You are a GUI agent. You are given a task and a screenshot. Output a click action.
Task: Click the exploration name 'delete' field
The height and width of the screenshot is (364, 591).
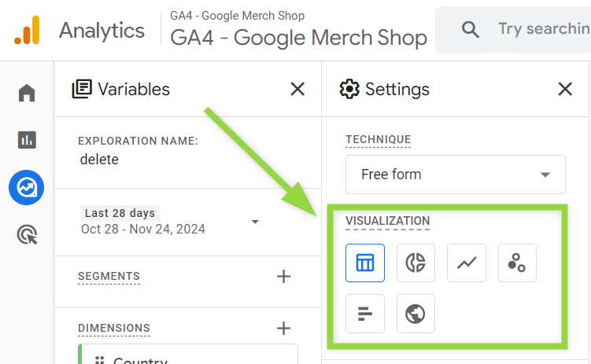click(x=99, y=160)
